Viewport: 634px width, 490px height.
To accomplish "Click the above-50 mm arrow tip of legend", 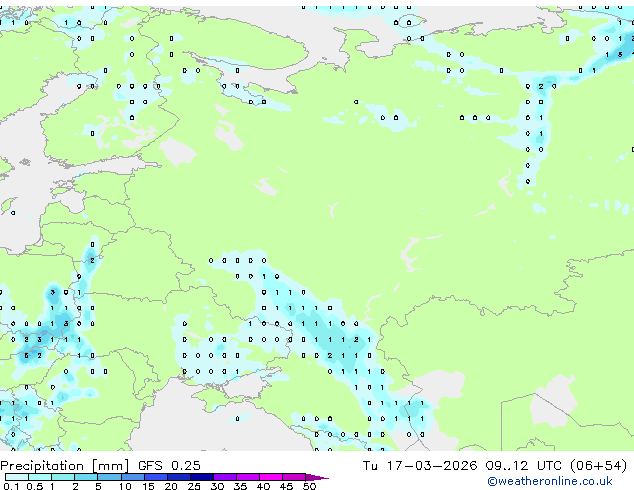I will coord(317,477).
